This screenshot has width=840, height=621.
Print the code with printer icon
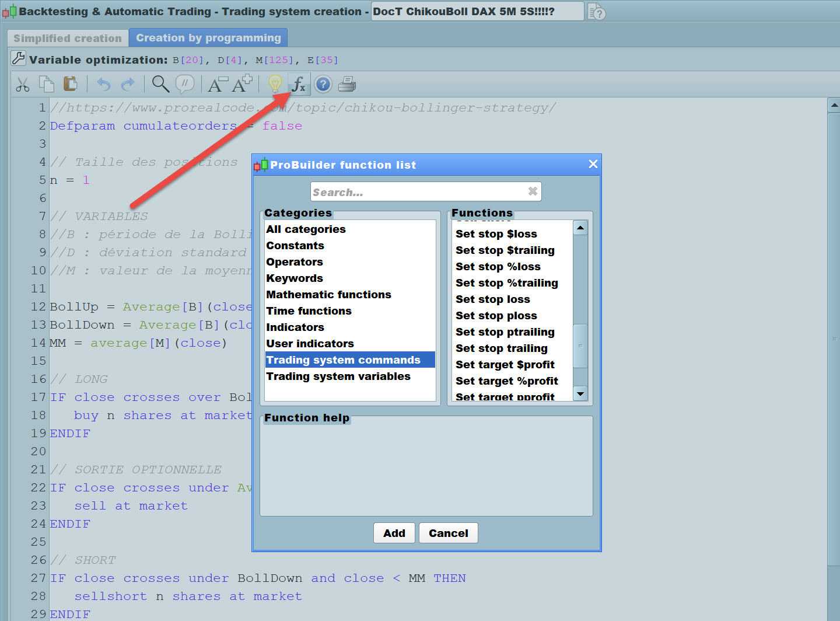(x=347, y=85)
